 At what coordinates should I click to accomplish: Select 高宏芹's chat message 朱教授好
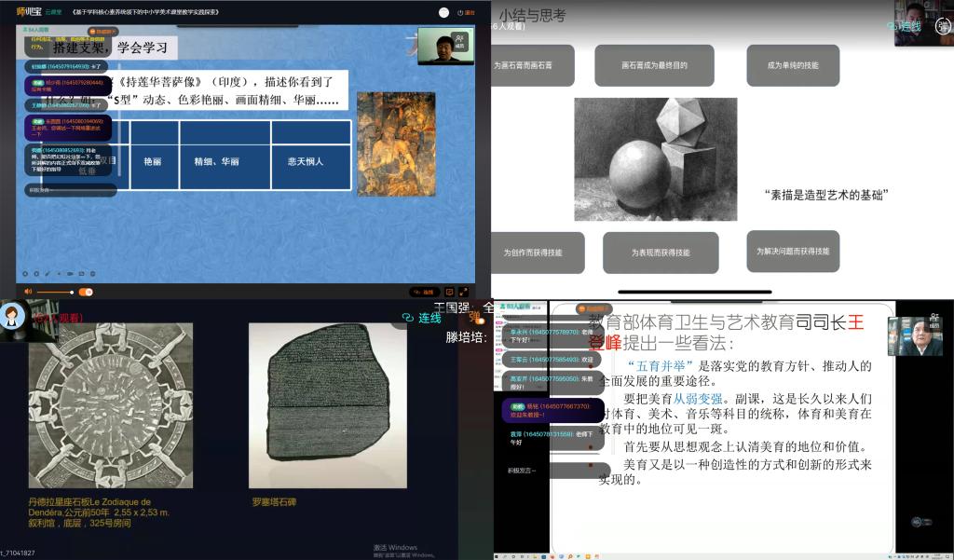click(x=552, y=382)
